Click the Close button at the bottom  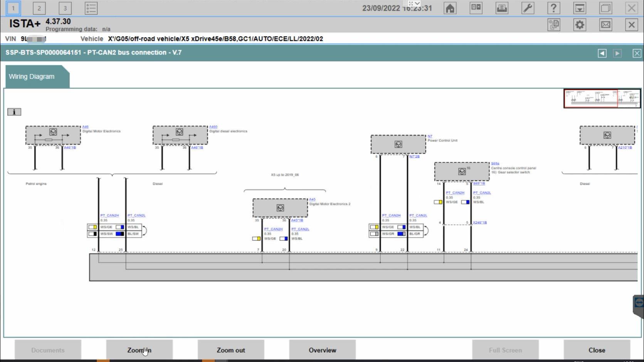[597, 350]
